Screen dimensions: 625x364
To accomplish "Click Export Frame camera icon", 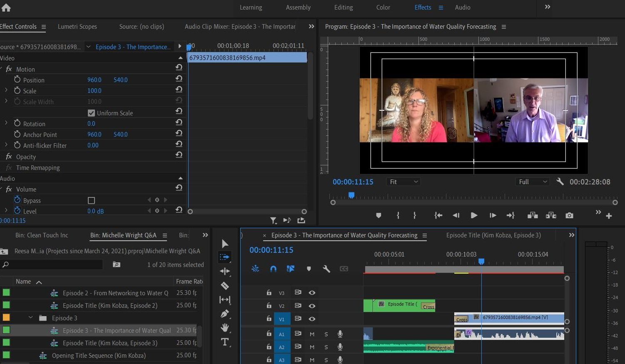I will (x=569, y=215).
